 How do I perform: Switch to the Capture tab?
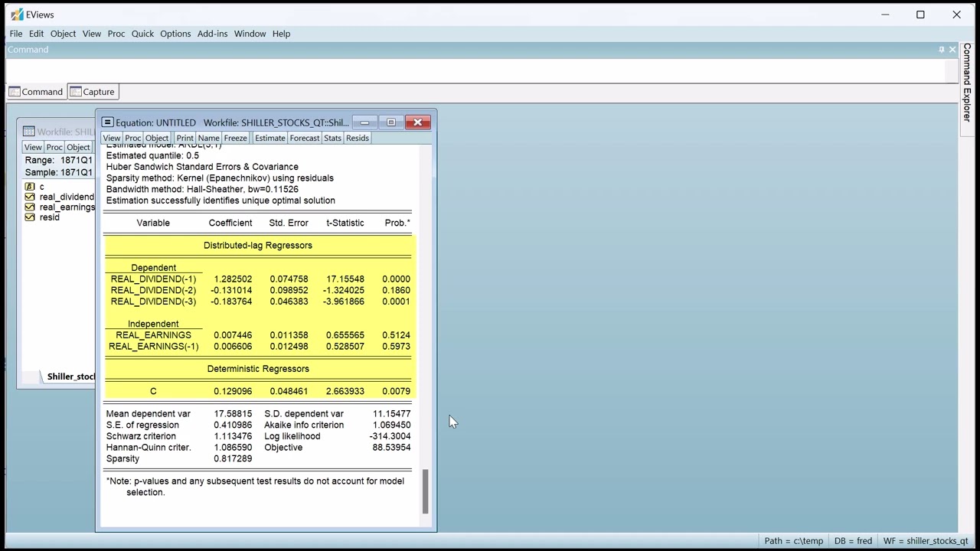pyautogui.click(x=92, y=92)
